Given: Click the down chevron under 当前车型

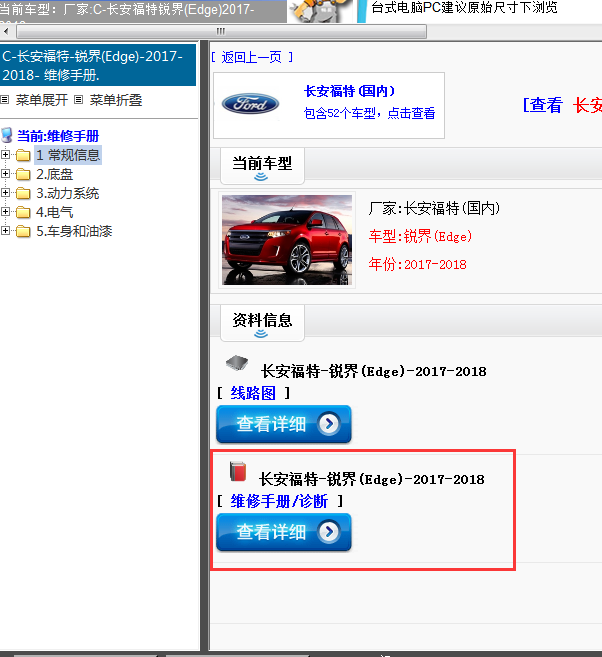Looking at the screenshot, I should (261, 177).
